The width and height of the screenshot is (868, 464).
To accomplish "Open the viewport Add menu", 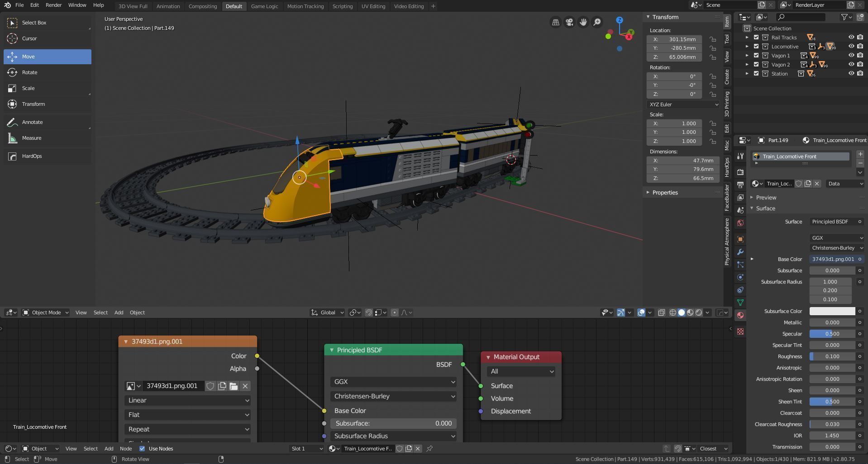I will click(119, 312).
